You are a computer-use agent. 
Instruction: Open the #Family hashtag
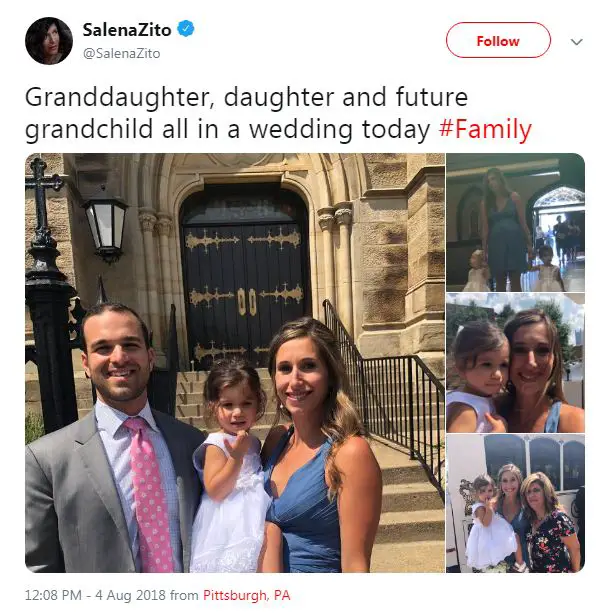(485, 129)
